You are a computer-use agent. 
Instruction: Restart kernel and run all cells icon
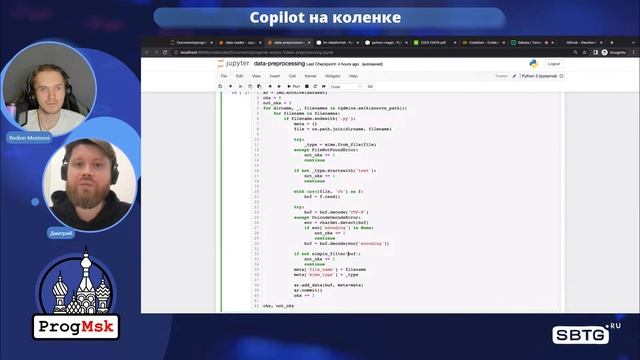coord(324,87)
